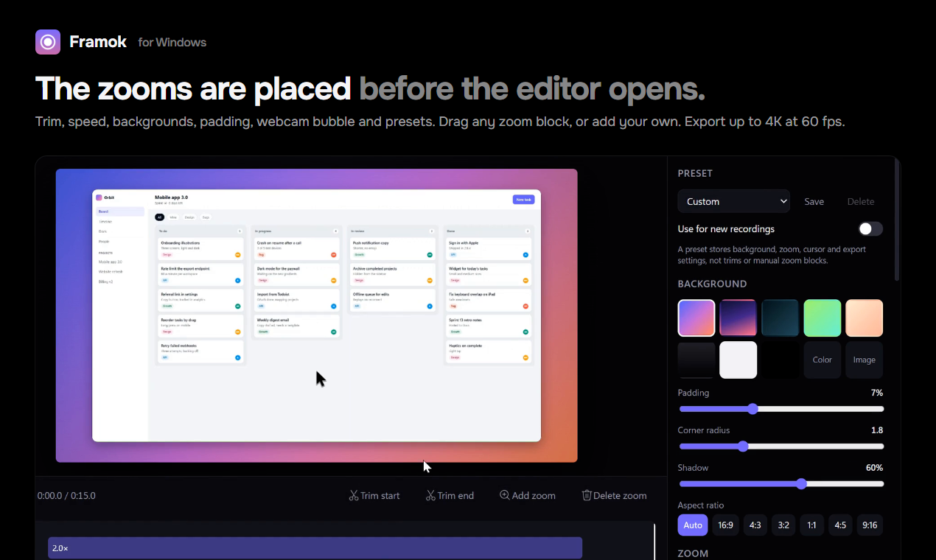Select the dark gray gradient background swatch
Screen dimensions: 936x560
pos(696,360)
